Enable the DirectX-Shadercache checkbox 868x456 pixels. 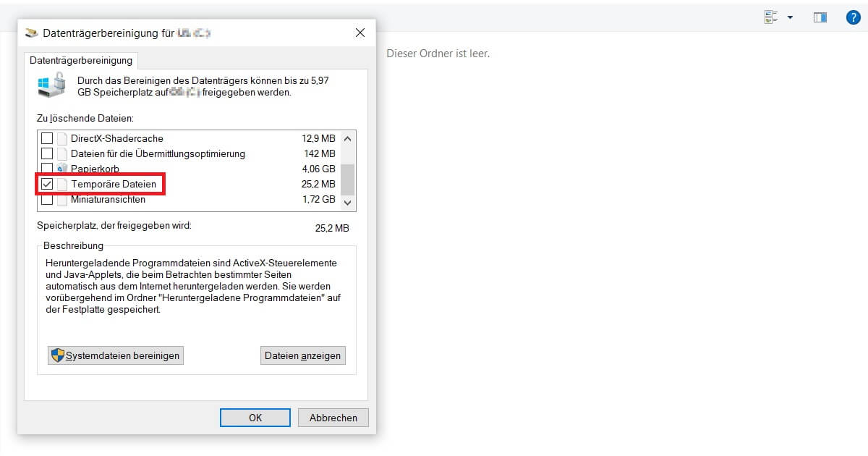[47, 138]
